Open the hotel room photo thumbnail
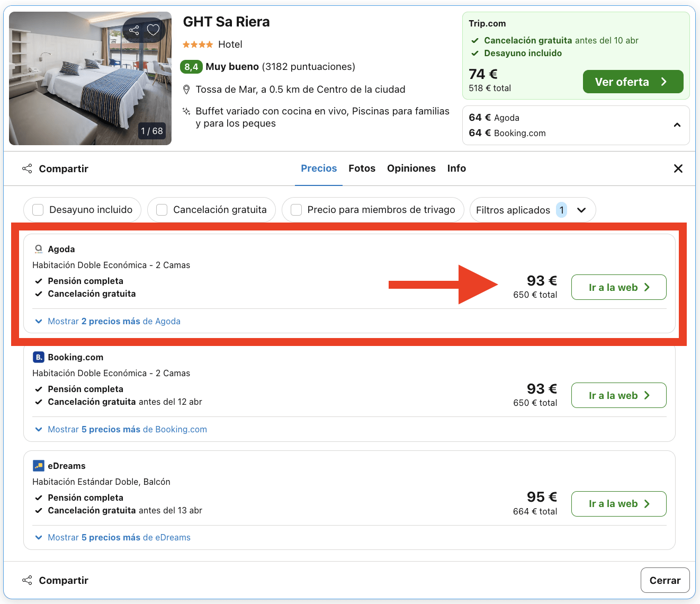Image resolution: width=700 pixels, height=604 pixels. coord(90,78)
